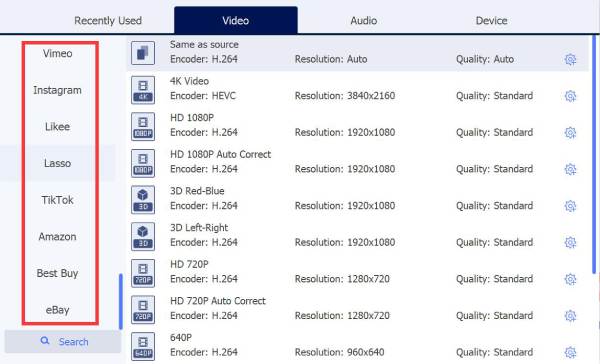
Task: Open settings gear for 3D Left-Right
Action: coord(570,242)
